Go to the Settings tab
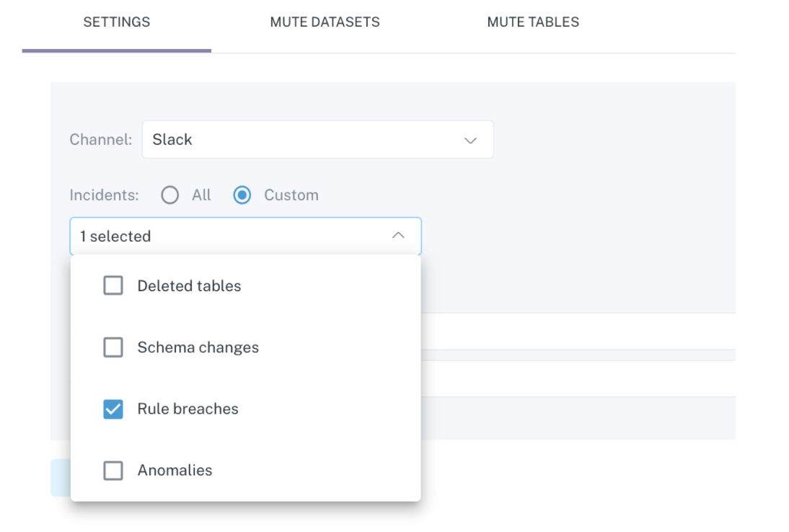The image size is (789, 532). coord(117,22)
